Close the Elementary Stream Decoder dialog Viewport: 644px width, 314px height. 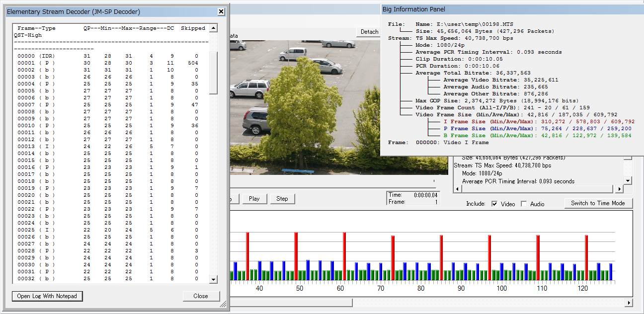pos(221,11)
